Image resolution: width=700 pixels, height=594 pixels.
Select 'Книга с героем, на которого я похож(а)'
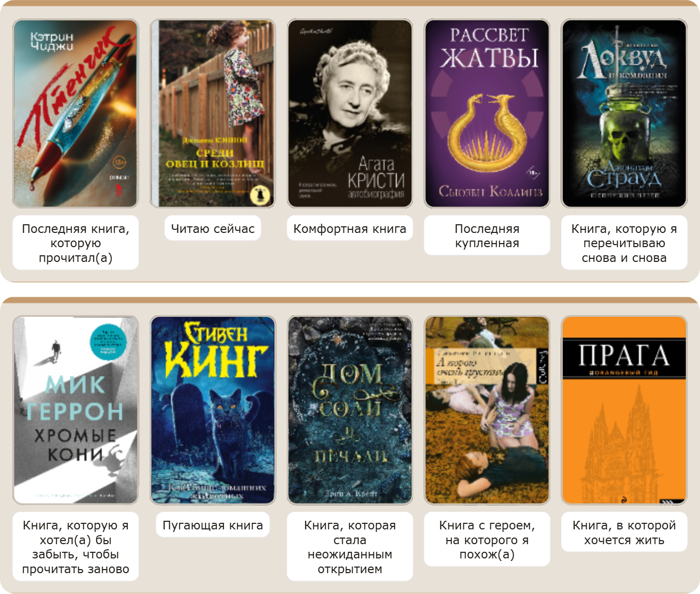tap(487, 540)
